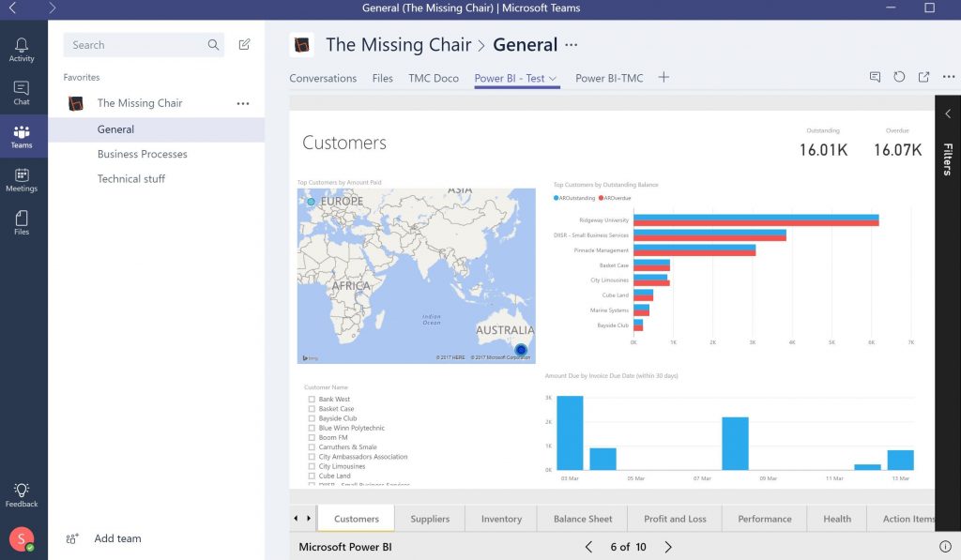
Task: Click the Add team icon
Action: click(x=72, y=538)
